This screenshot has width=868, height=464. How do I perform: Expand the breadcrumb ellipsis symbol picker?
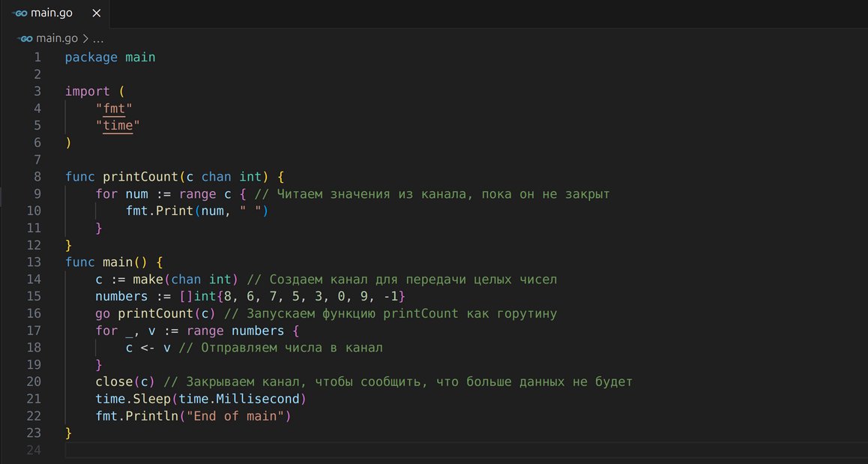[98, 38]
